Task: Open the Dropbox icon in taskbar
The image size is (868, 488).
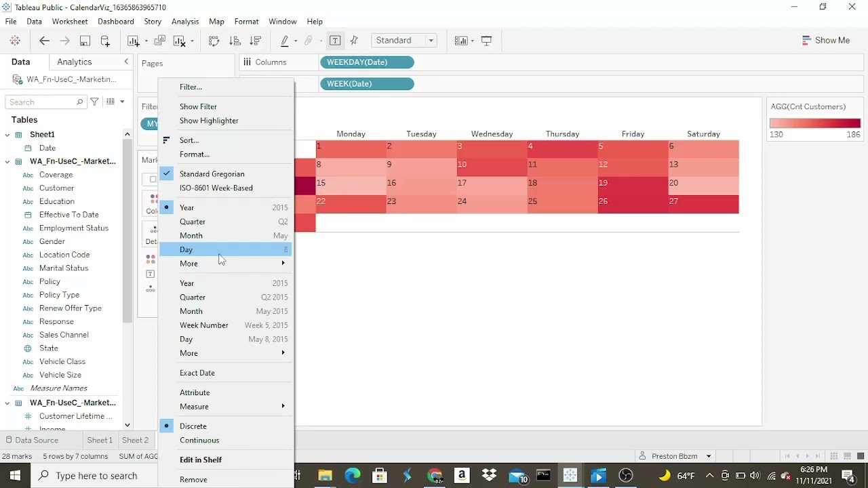Action: [489, 476]
